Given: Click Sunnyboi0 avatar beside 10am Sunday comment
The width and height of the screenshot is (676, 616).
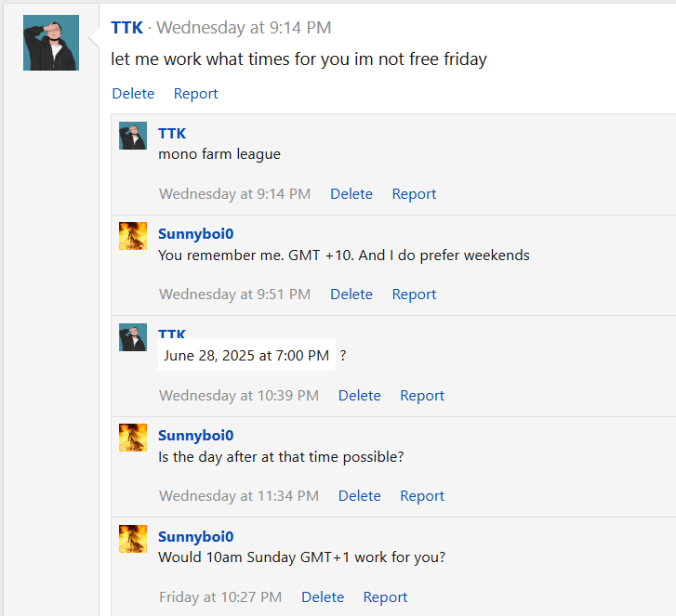Looking at the screenshot, I should (133, 539).
